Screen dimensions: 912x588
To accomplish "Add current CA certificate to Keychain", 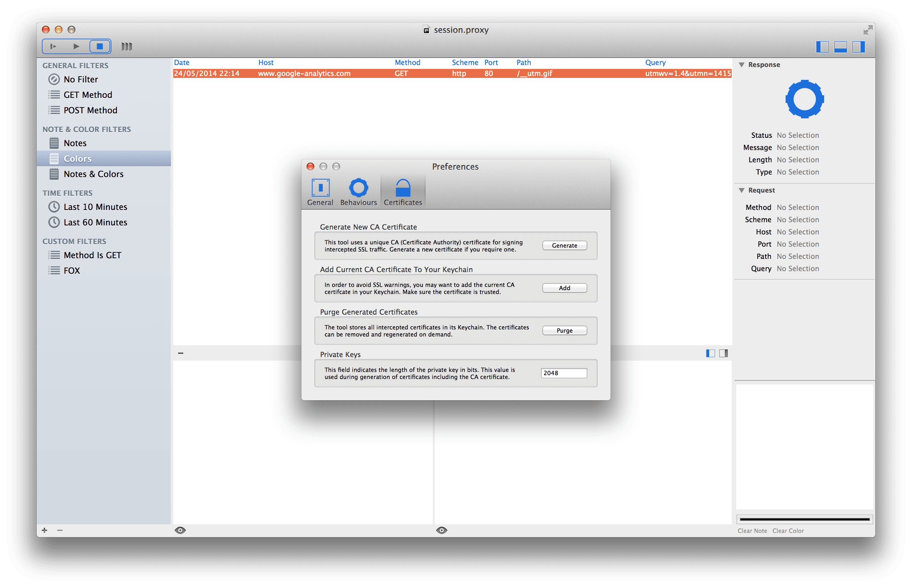I will (x=564, y=287).
